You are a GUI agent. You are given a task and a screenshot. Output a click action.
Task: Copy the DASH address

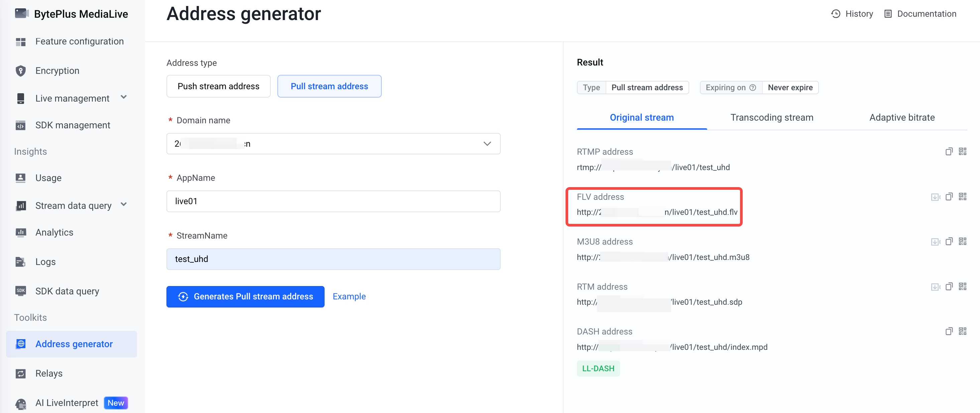[x=949, y=331]
